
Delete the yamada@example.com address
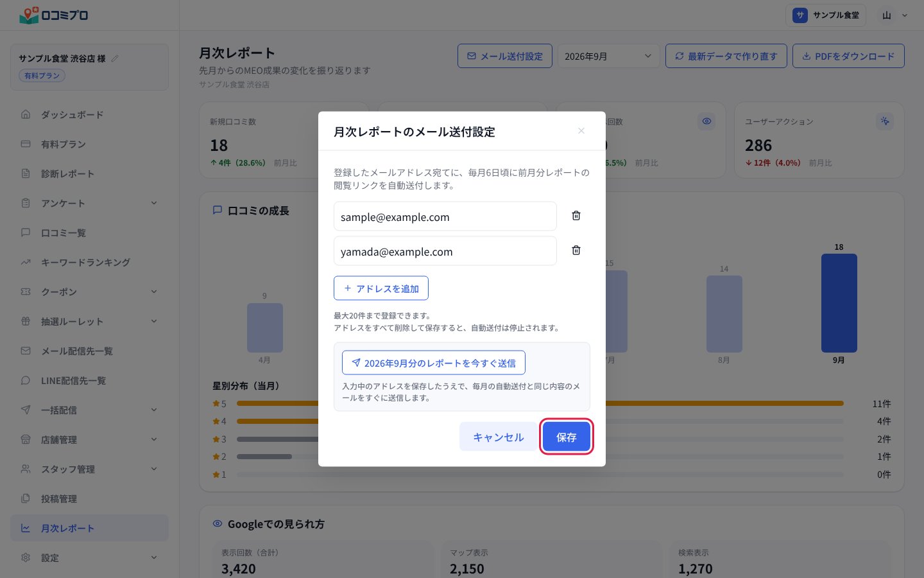click(x=576, y=250)
